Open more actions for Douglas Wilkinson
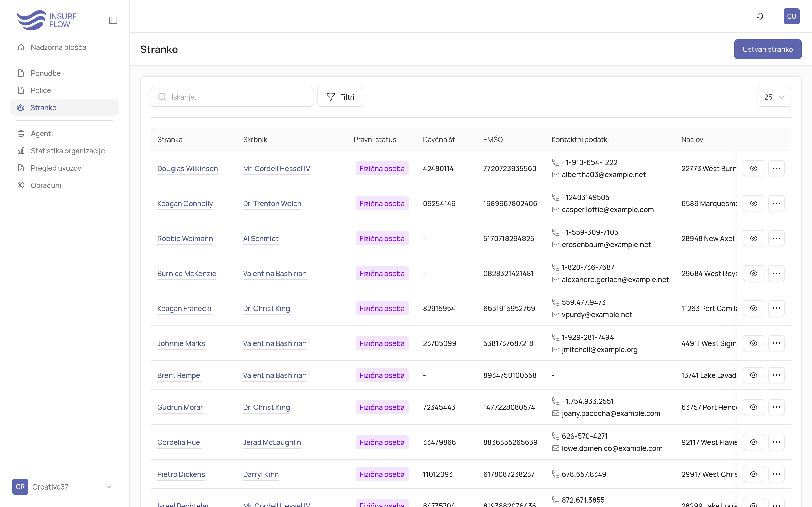The width and height of the screenshot is (812, 507). 776,168
